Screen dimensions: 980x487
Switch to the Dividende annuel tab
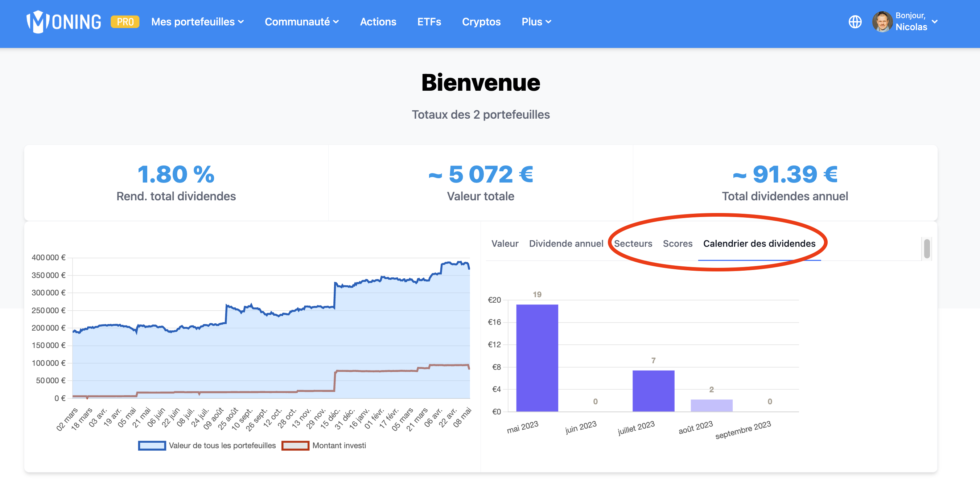[566, 243]
